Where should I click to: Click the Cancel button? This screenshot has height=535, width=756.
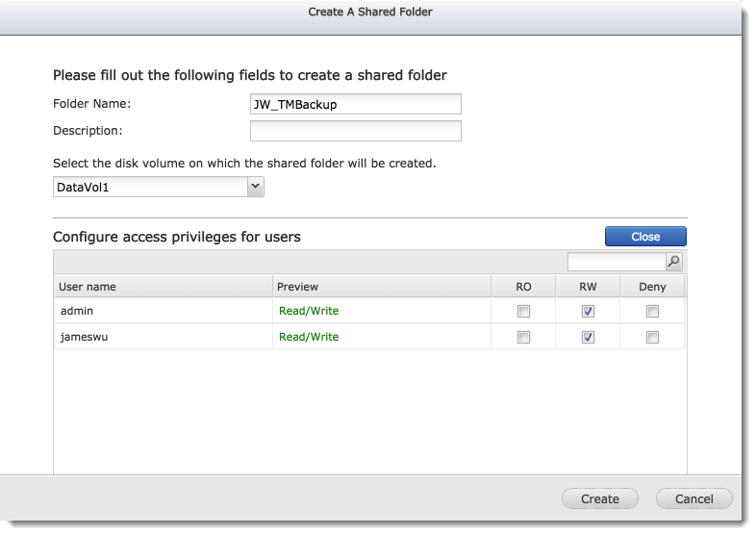(x=693, y=498)
